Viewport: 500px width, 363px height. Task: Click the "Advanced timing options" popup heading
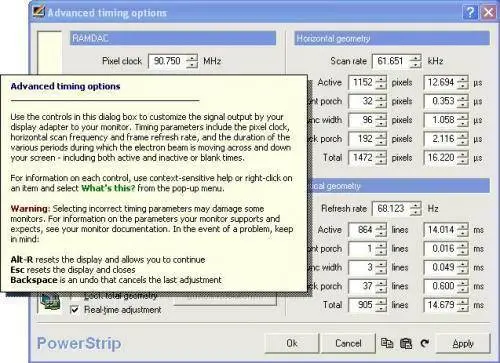65,86
